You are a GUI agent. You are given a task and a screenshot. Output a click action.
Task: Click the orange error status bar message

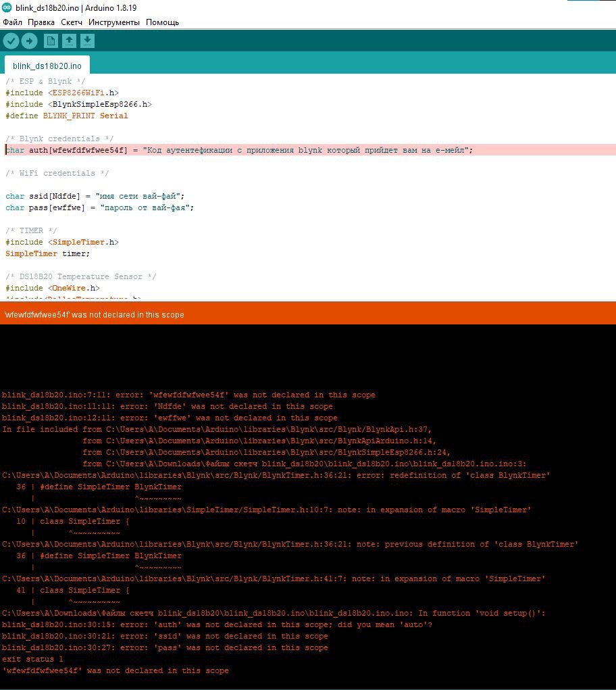[94, 315]
